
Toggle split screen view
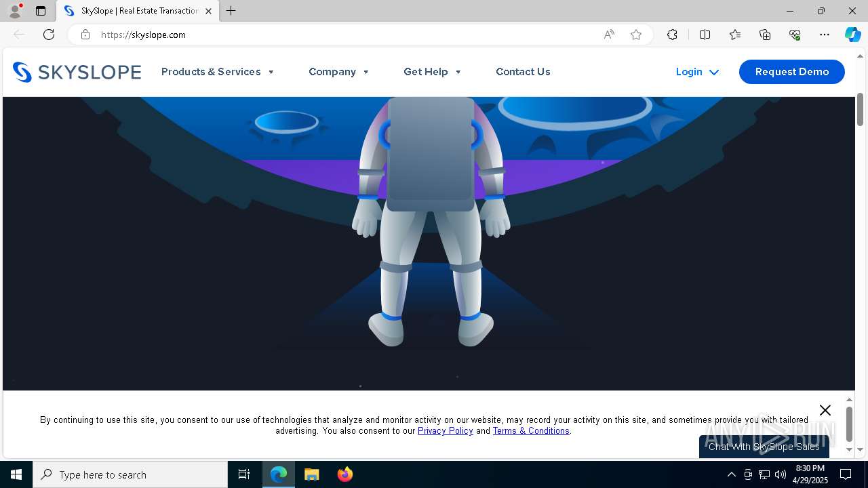705,35
